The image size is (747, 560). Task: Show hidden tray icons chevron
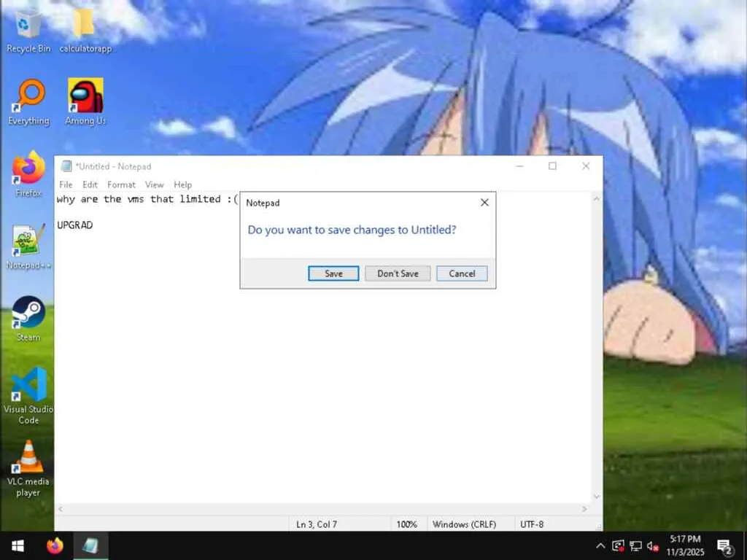click(601, 545)
